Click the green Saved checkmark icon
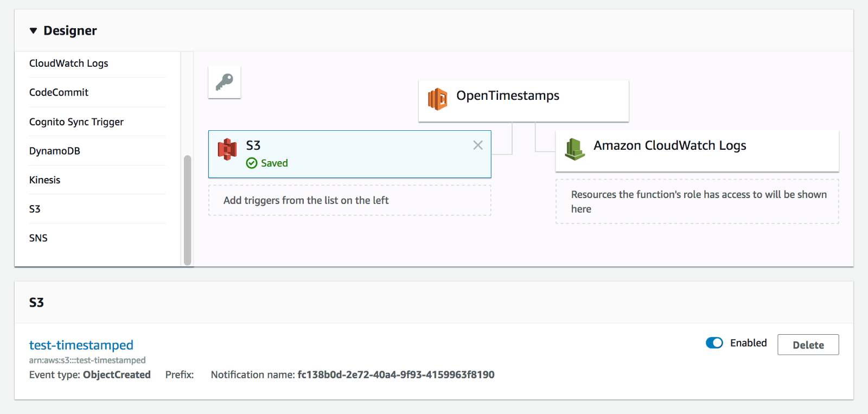Viewport: 868px width, 414px height. pos(252,163)
